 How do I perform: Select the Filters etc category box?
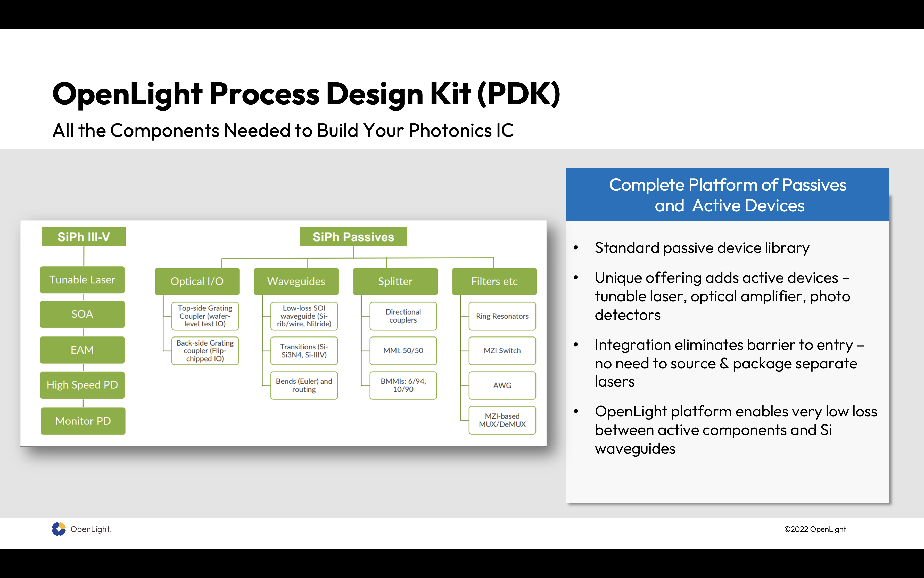coord(494,281)
